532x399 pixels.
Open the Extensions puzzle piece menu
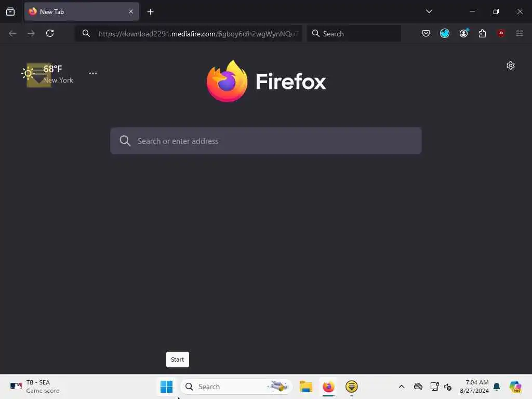pos(482,33)
